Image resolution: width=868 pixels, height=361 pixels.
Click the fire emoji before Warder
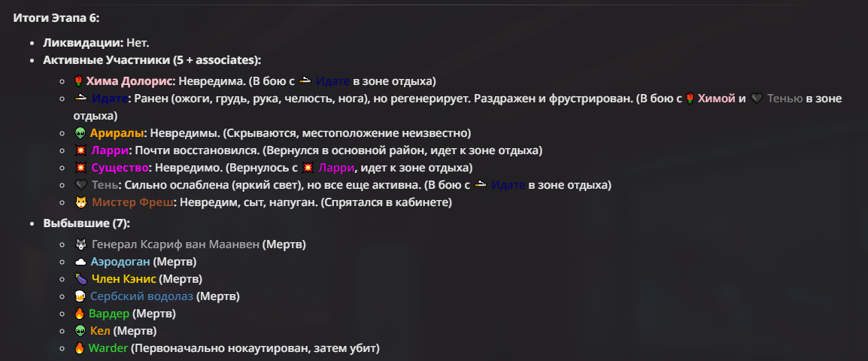(79, 348)
